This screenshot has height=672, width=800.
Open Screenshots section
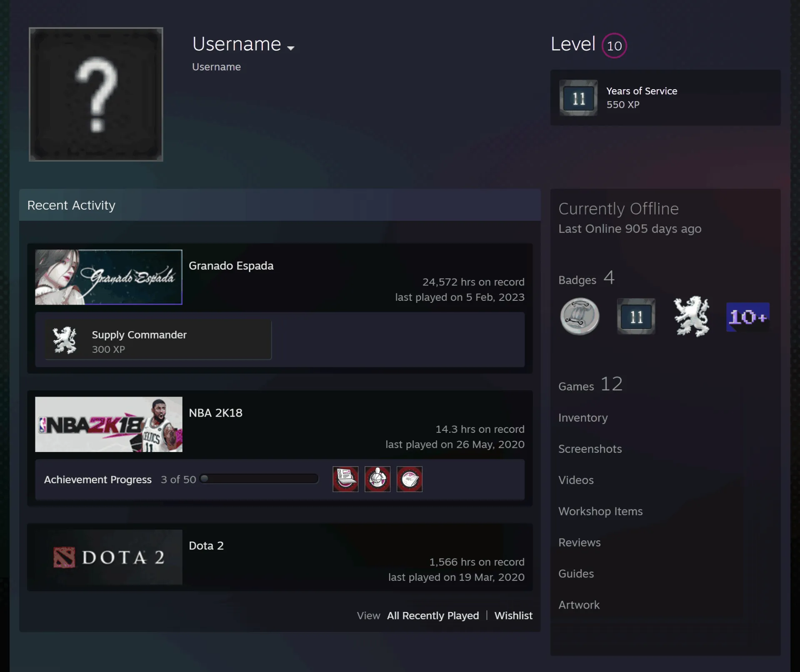(x=590, y=449)
